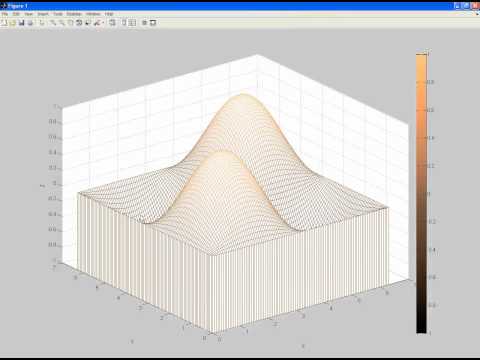Minimize the Figure 1 window
480x360 pixels.
457,6
